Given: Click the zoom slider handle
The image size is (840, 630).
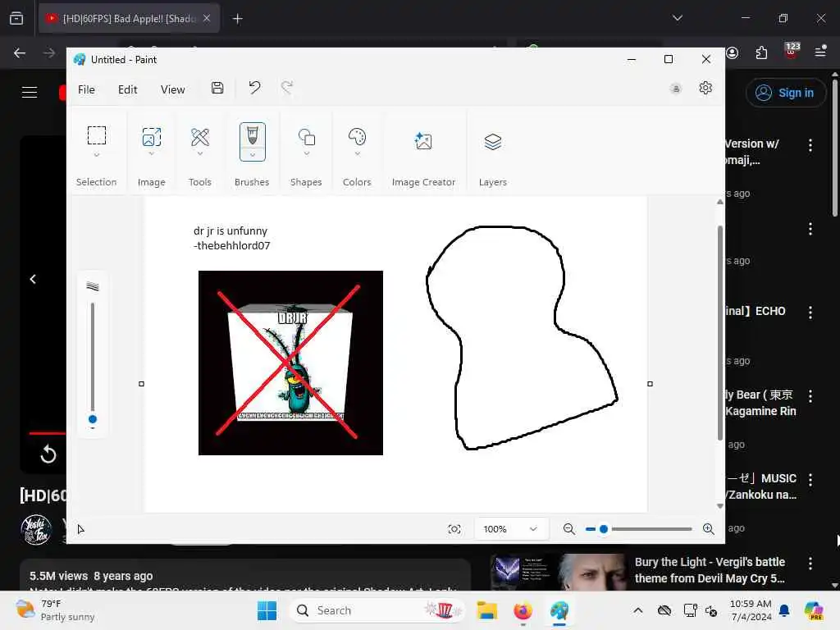Looking at the screenshot, I should (x=604, y=529).
